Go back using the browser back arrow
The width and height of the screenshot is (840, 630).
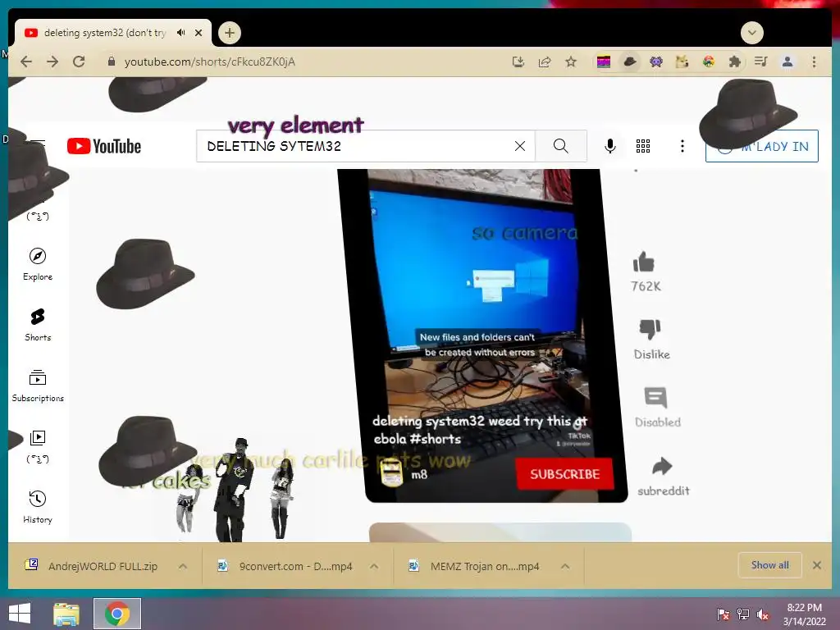pyautogui.click(x=25, y=62)
